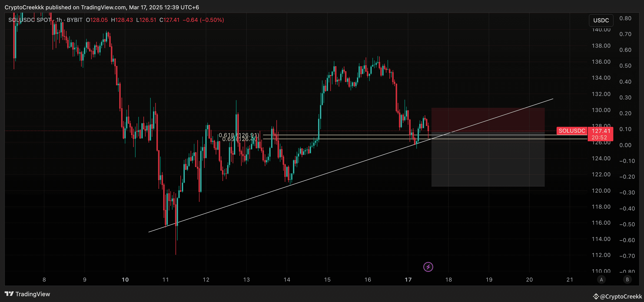Select the red stop-loss zone of the short position
The width and height of the screenshot is (644, 302).
(x=488, y=120)
